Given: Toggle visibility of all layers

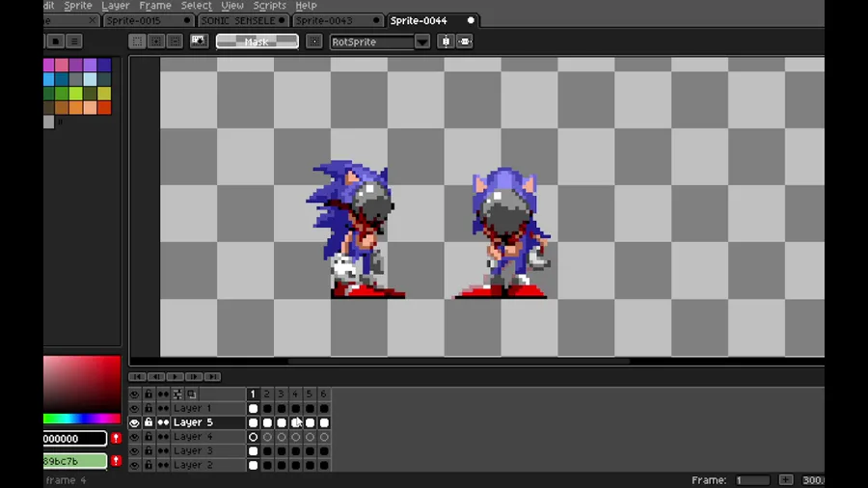Looking at the screenshot, I should (x=134, y=393).
